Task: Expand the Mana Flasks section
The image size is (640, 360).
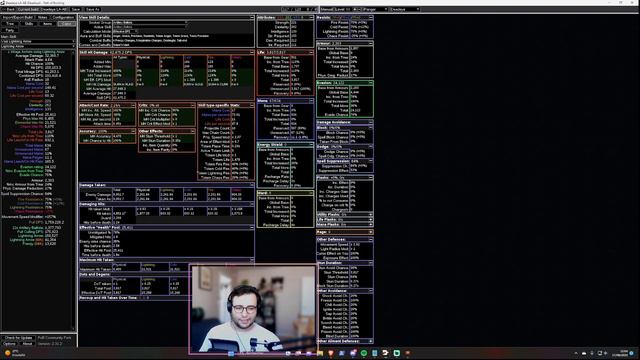Action: coord(371,224)
